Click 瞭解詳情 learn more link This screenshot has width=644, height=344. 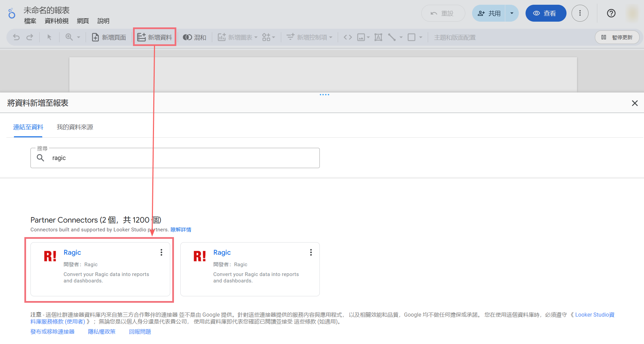tap(181, 230)
